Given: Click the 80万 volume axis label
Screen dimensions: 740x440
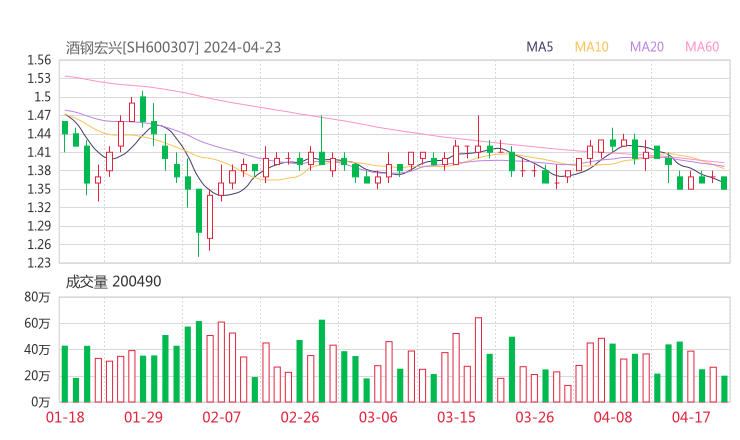Looking at the screenshot, I should tap(37, 297).
